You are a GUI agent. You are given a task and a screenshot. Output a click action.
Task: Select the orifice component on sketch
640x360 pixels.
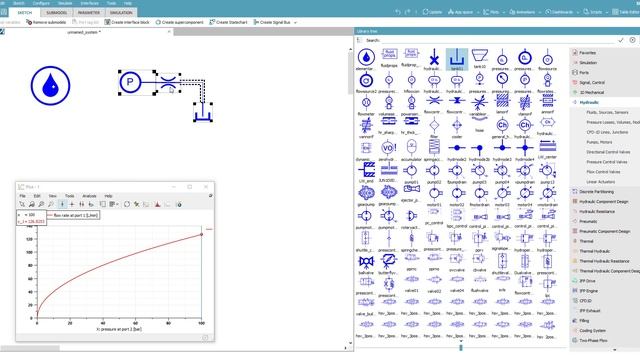pos(168,82)
